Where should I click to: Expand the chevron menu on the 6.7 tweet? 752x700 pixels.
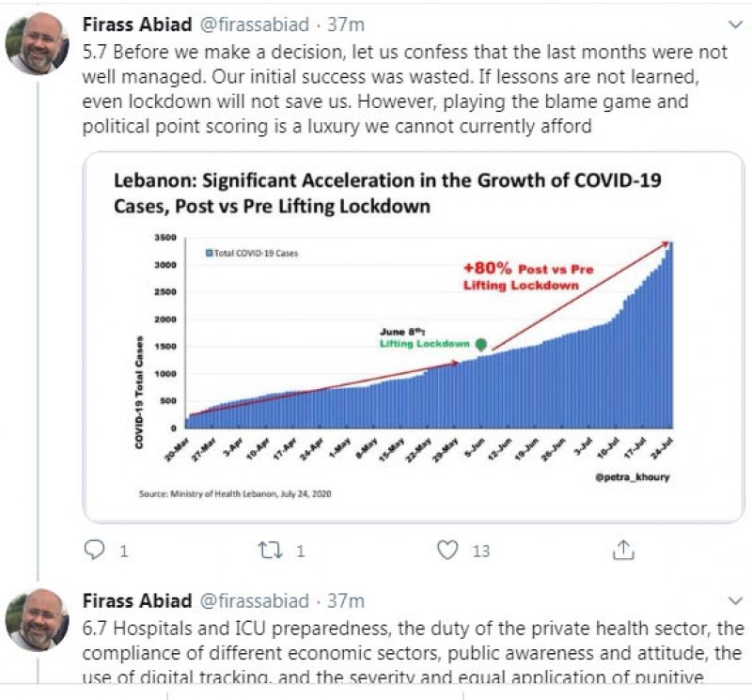click(x=736, y=600)
